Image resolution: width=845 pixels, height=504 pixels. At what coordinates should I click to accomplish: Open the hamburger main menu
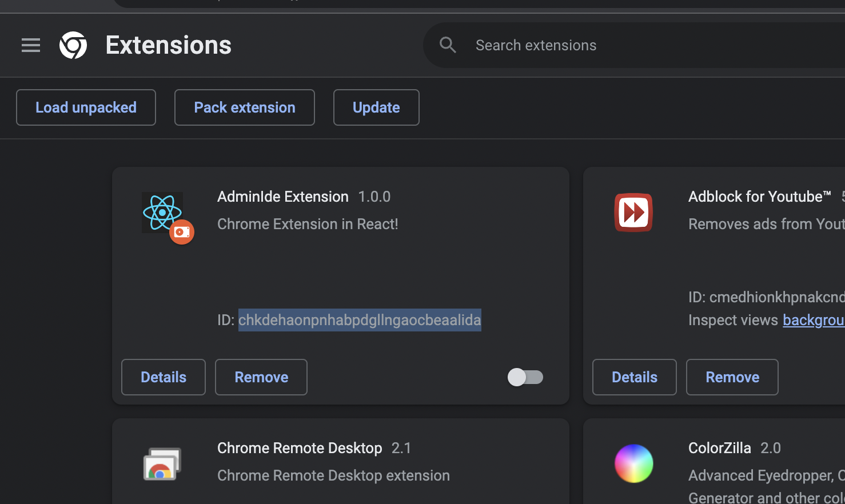[31, 45]
